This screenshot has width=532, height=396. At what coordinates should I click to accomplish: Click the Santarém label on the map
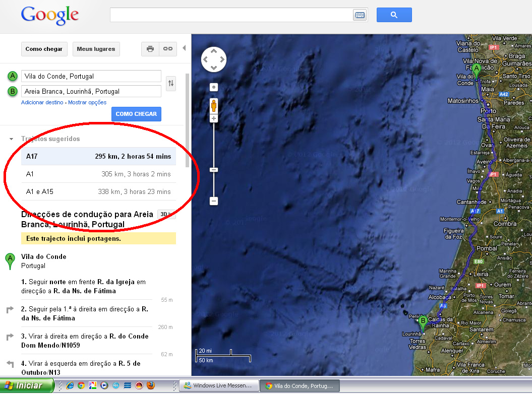pos(482,329)
